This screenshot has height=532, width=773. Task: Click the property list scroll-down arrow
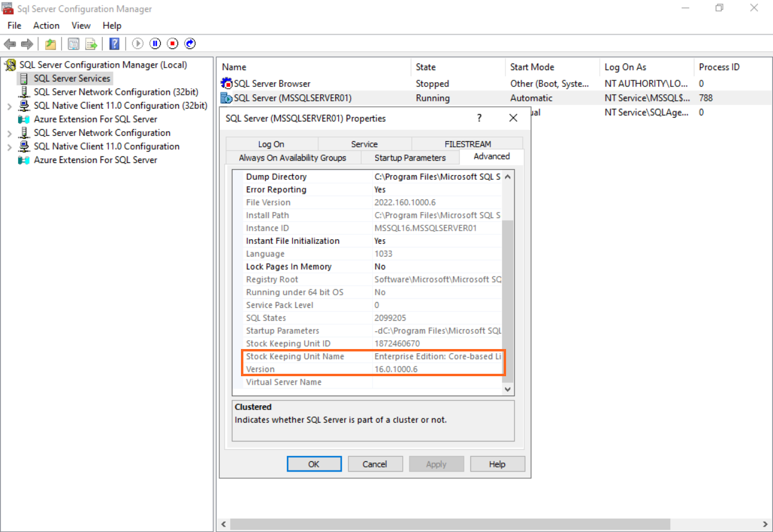[x=508, y=389]
